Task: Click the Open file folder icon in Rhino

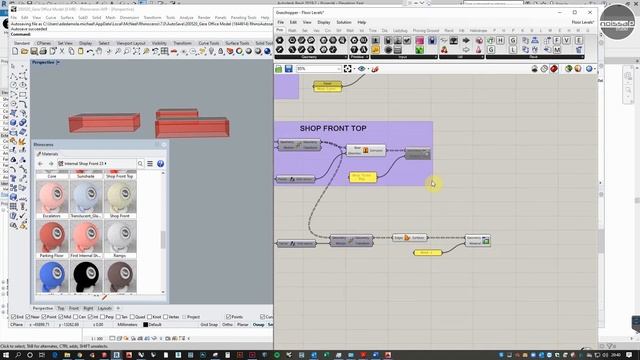Action: (x=24, y=51)
